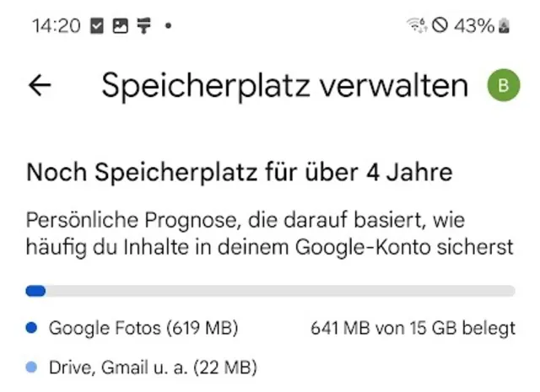The width and height of the screenshot is (540, 392).
Task: Open the green B account avatar
Action: (x=504, y=84)
